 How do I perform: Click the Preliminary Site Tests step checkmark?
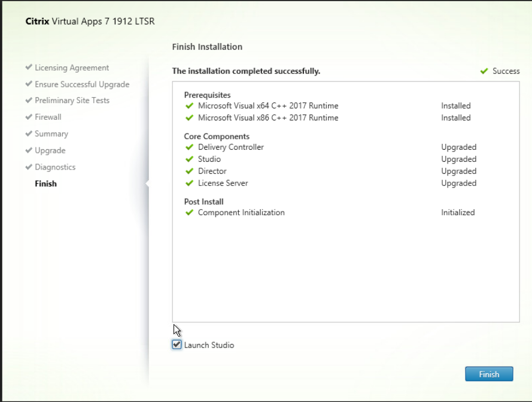point(29,100)
